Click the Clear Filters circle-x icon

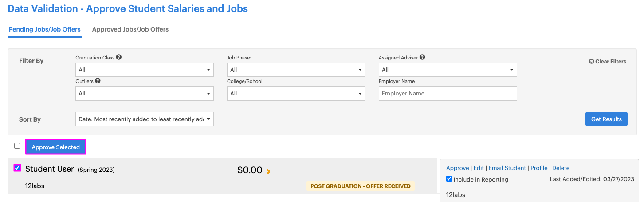click(x=591, y=62)
